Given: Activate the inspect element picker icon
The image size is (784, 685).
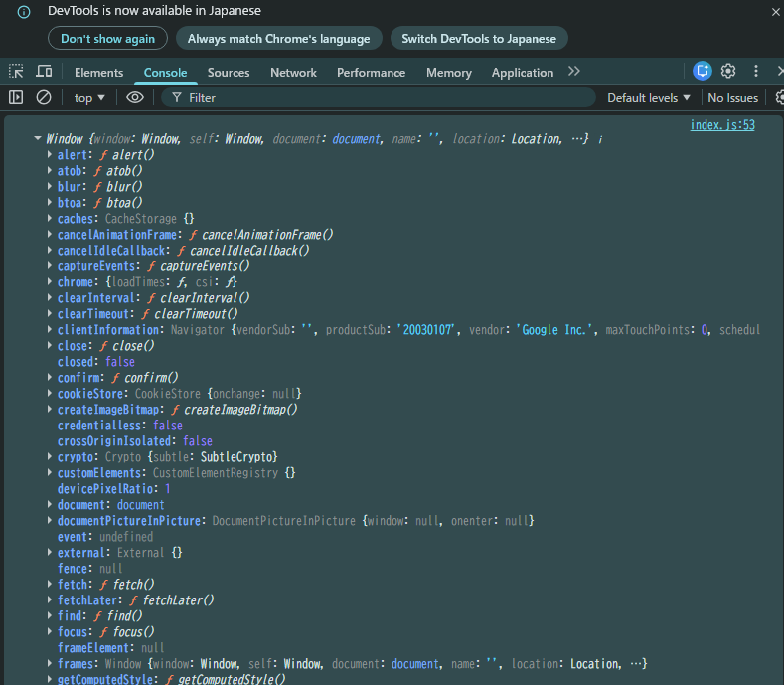Looking at the screenshot, I should click(16, 71).
